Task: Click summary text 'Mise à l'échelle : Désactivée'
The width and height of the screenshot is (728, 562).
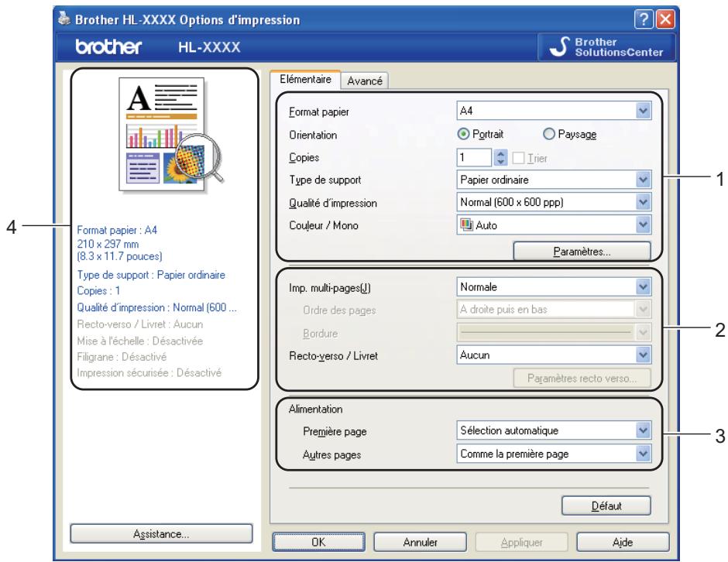Action: click(x=139, y=341)
